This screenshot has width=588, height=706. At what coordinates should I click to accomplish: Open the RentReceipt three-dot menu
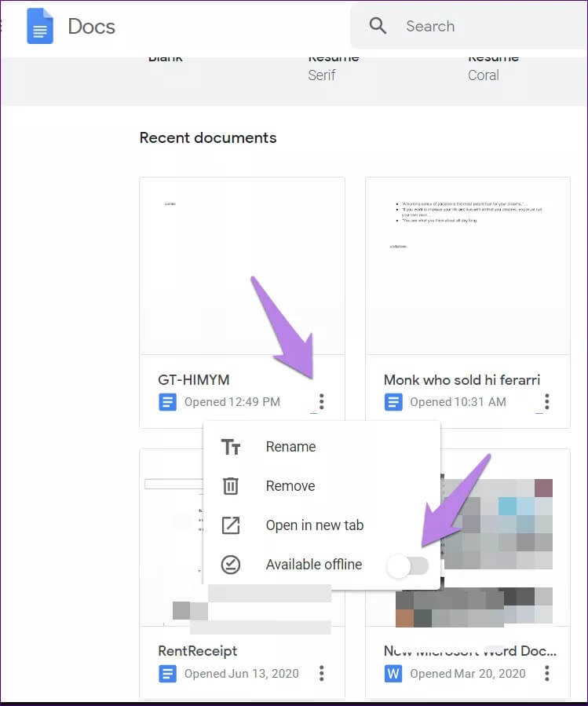[321, 673]
